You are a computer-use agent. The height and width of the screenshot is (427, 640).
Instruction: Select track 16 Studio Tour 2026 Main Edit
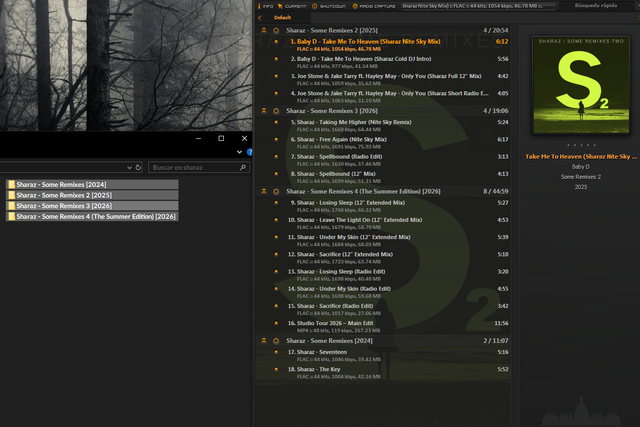383,326
